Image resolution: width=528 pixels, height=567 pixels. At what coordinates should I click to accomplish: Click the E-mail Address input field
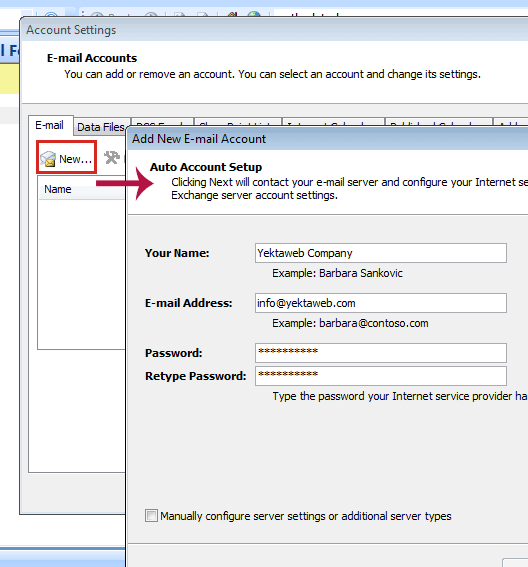click(380, 303)
